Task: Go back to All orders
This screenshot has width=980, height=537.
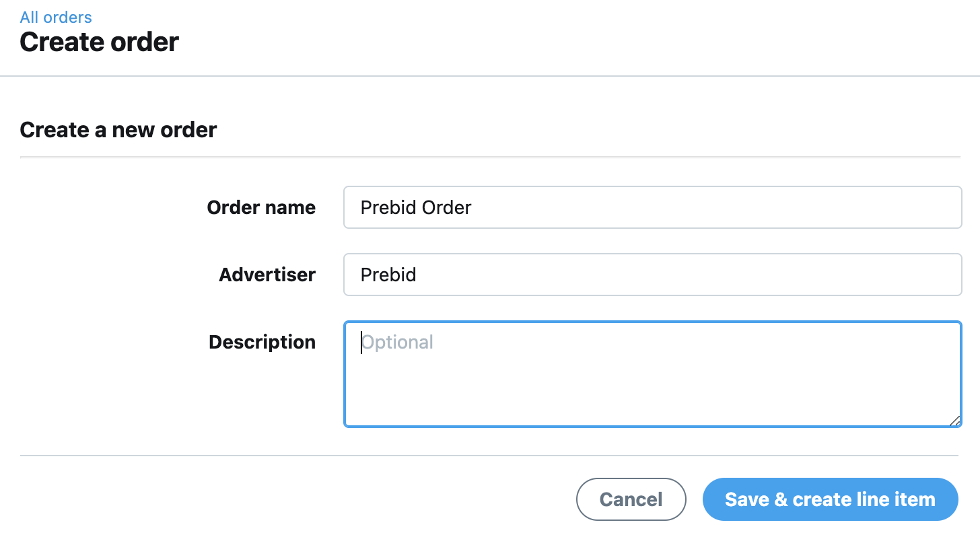Action: click(56, 17)
